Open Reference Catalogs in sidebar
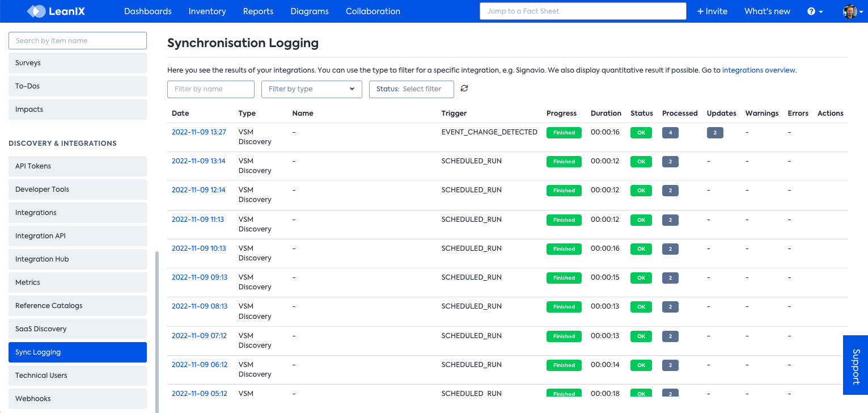Image resolution: width=868 pixels, height=413 pixels. pyautogui.click(x=78, y=306)
